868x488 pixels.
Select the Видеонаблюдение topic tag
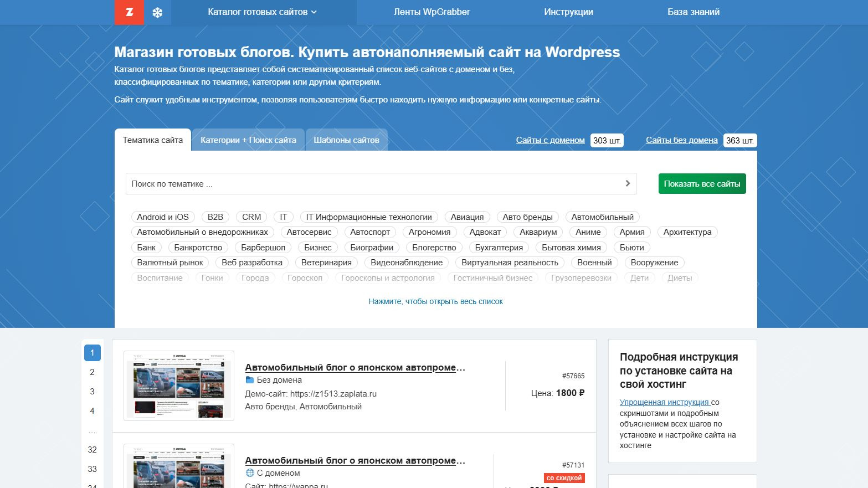coord(407,263)
